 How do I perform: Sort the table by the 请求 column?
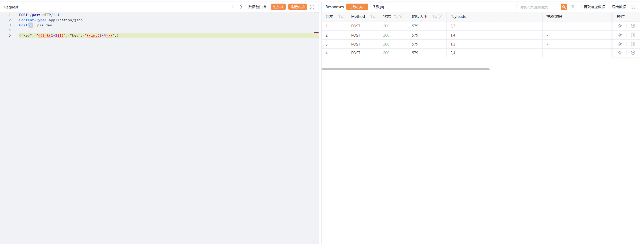(340, 17)
